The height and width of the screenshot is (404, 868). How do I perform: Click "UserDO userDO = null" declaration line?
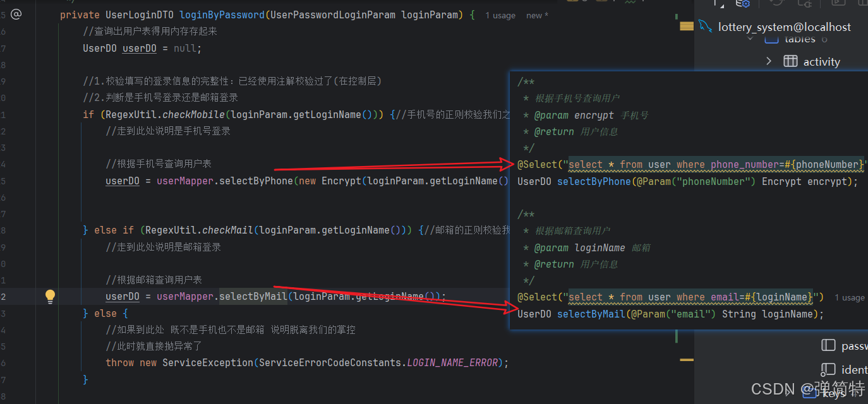[x=142, y=48]
